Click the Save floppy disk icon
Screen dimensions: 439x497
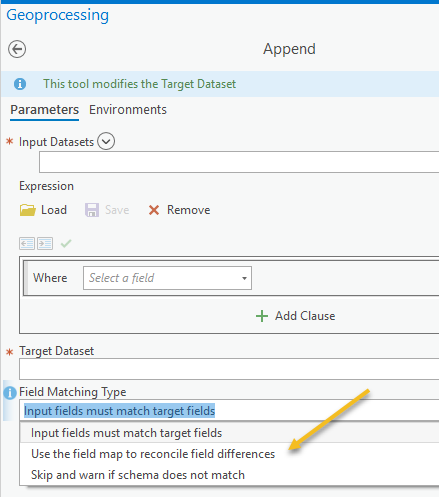(x=92, y=210)
